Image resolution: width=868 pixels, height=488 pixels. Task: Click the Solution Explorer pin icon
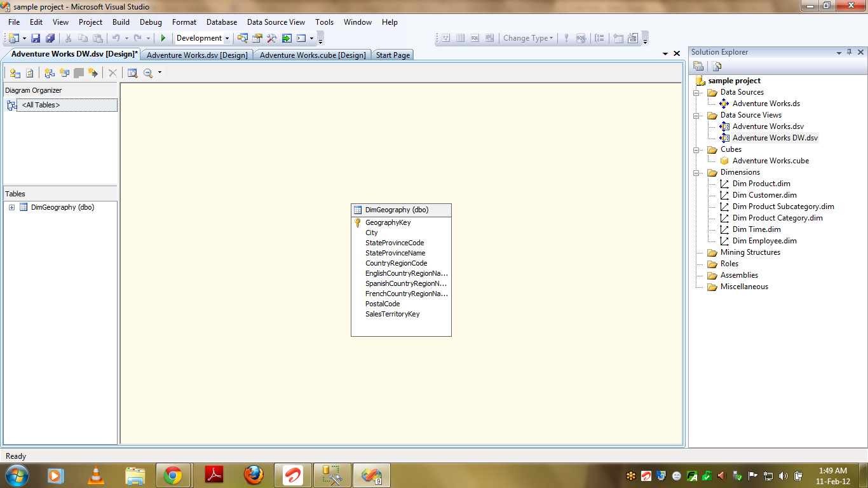click(850, 53)
